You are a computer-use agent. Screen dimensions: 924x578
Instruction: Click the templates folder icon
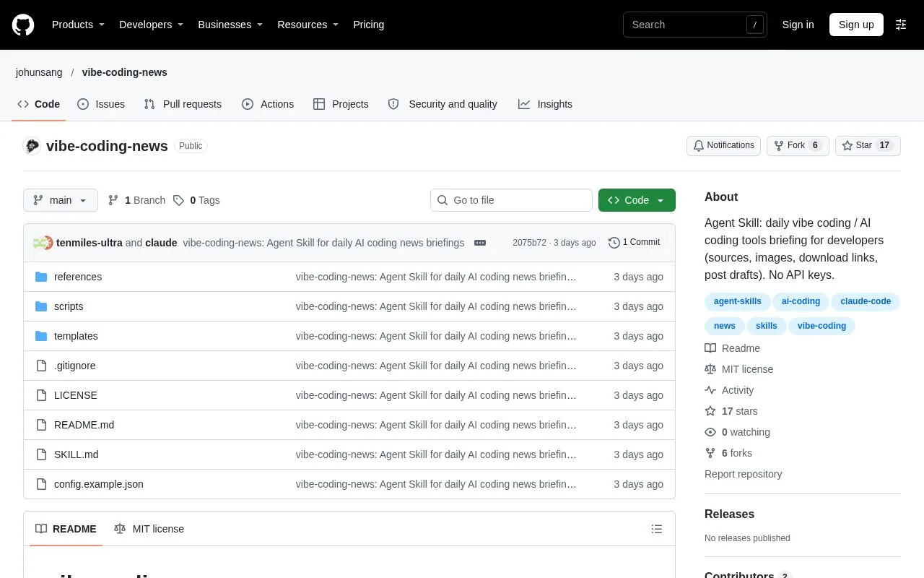pyautogui.click(x=41, y=336)
